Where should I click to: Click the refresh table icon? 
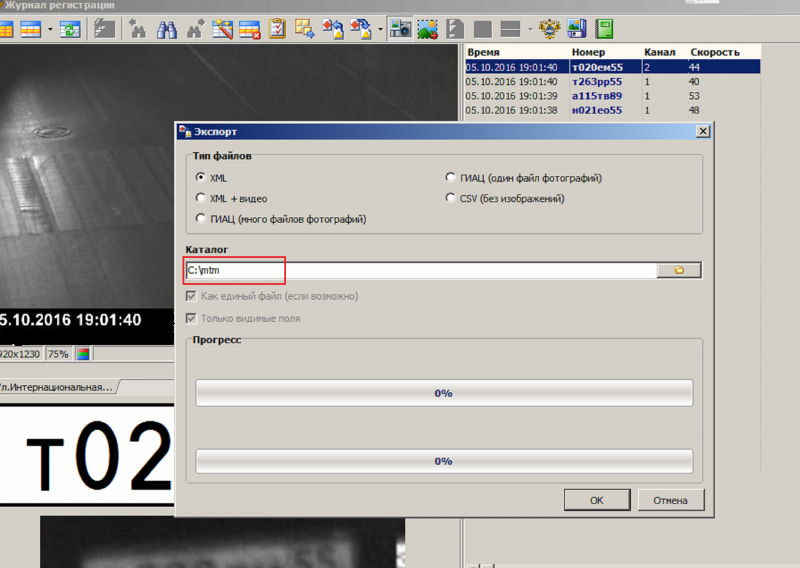click(x=72, y=29)
